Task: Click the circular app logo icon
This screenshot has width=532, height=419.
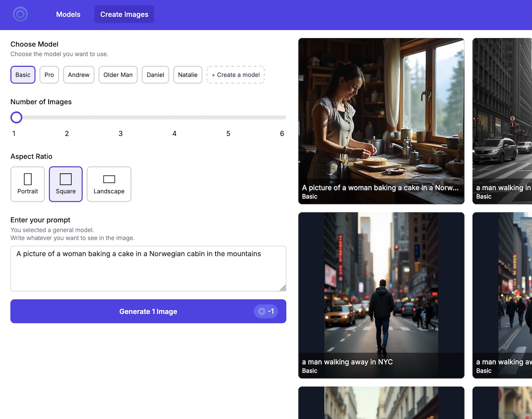Action: point(20,14)
